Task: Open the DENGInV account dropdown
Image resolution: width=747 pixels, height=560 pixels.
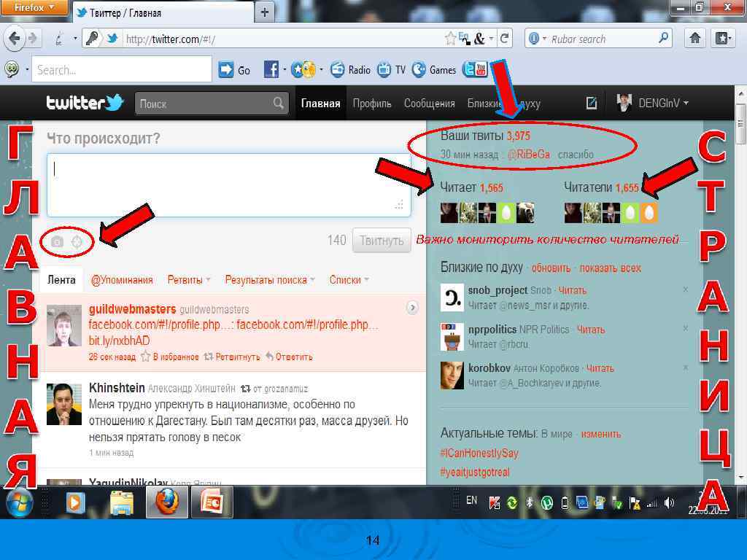Action: 653,103
